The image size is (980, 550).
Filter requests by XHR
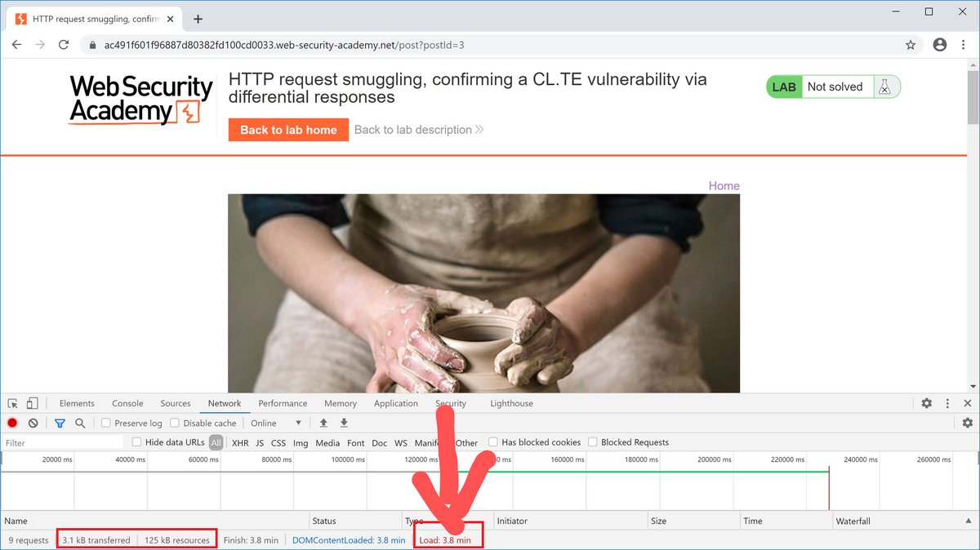tap(240, 443)
